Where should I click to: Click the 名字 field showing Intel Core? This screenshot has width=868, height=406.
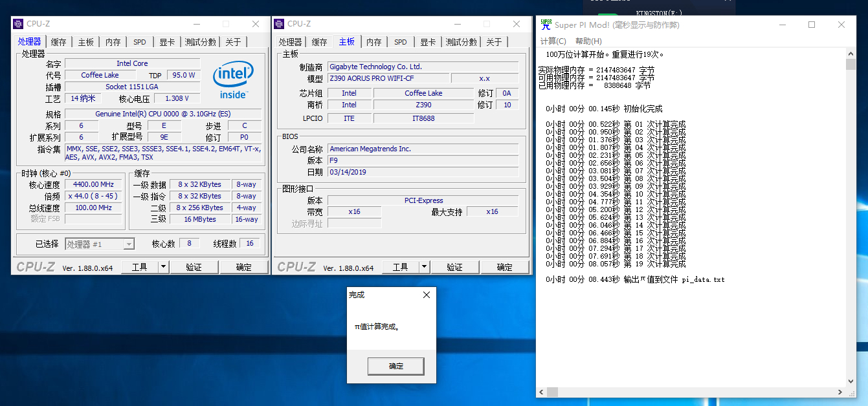[132, 63]
